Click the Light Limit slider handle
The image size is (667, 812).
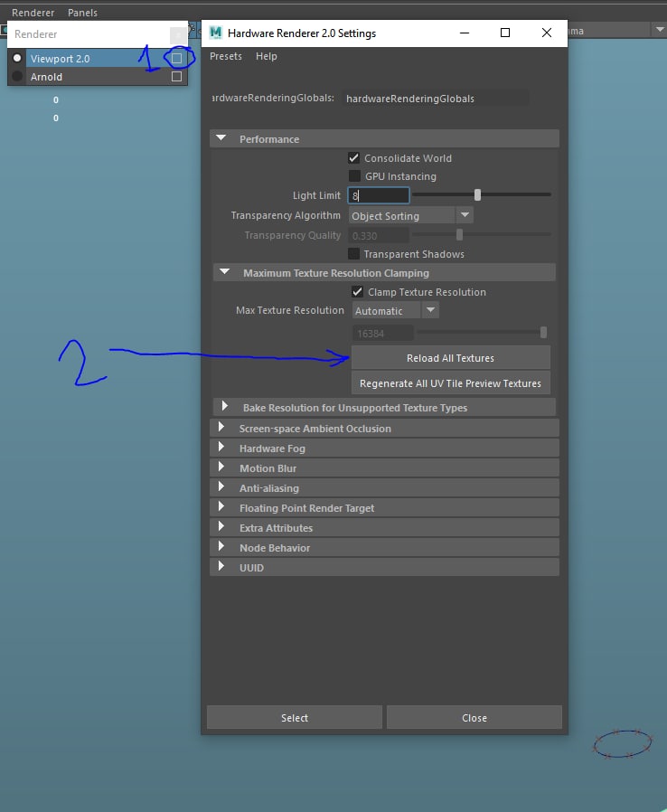tap(477, 194)
